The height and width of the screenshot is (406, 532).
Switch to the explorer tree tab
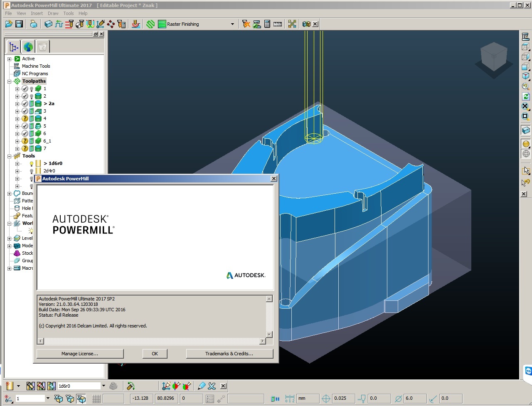pos(14,47)
